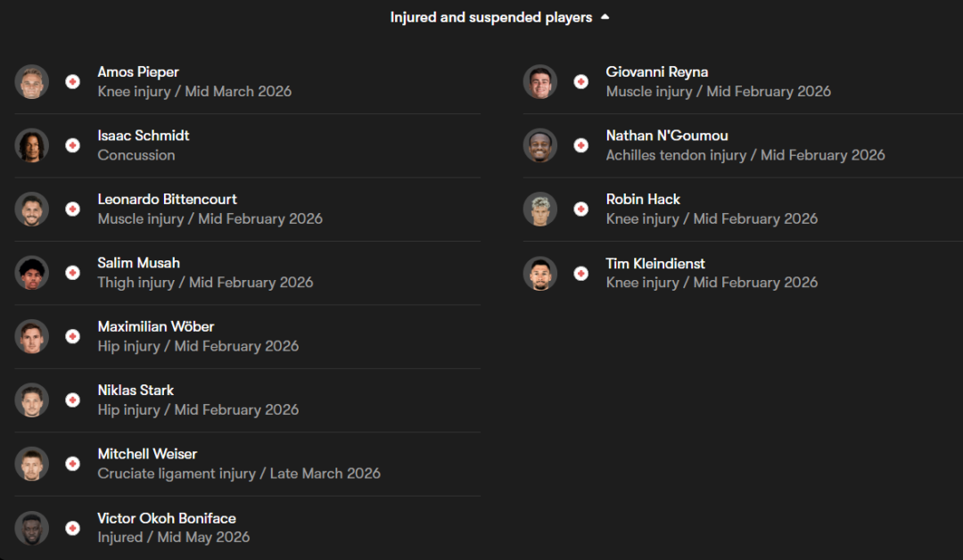Open Leonardo Bittencourt's avatar
This screenshot has height=560, width=963.
tap(32, 210)
